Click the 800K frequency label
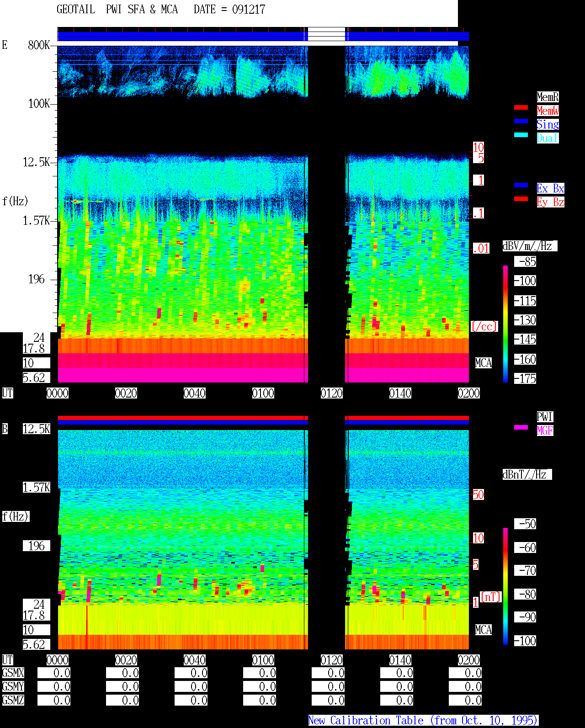The height and width of the screenshot is (728, 585). click(39, 45)
